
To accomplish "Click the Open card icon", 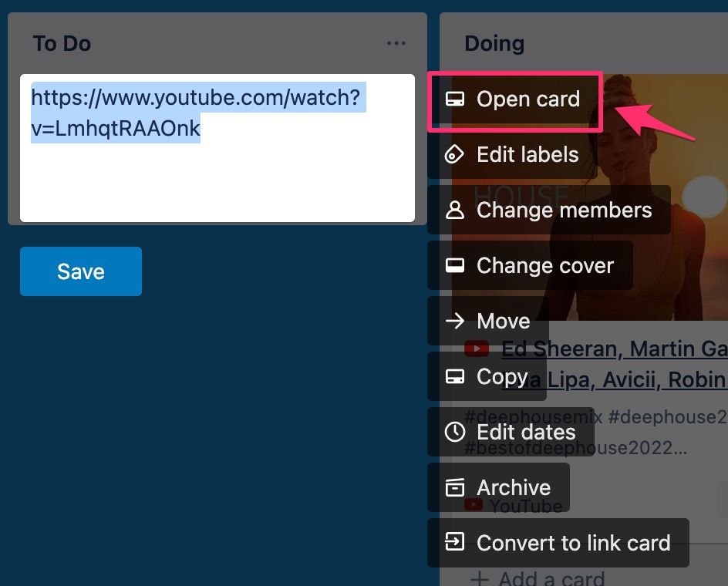I will (x=454, y=99).
